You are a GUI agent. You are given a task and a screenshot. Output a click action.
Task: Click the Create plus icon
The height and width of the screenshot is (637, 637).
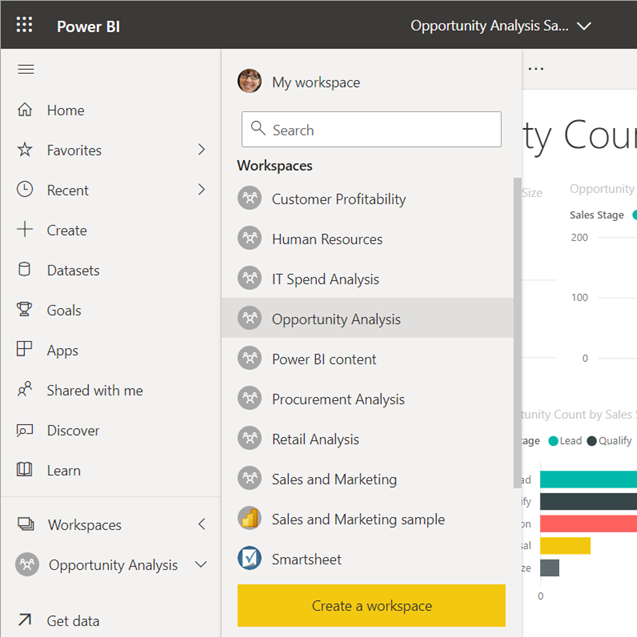pyautogui.click(x=25, y=229)
